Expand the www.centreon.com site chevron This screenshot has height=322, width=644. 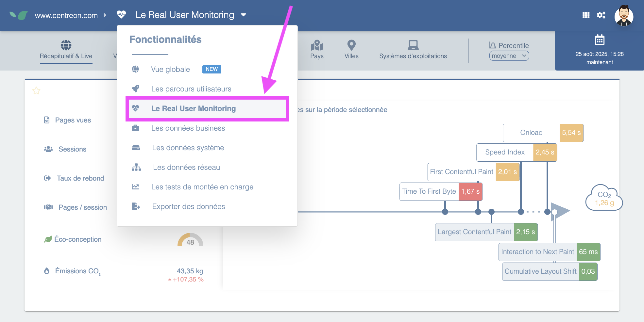(x=105, y=15)
